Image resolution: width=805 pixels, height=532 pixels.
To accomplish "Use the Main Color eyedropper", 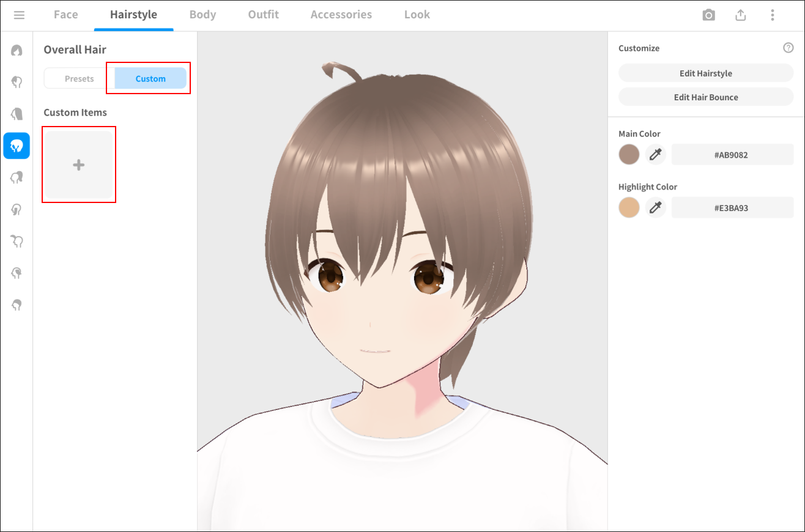I will (x=656, y=155).
